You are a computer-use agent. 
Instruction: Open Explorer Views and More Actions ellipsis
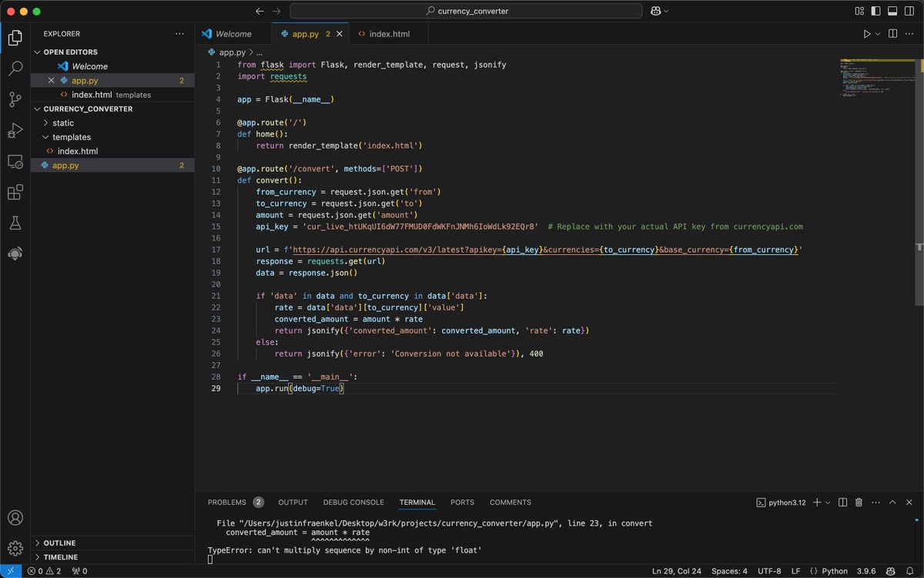(179, 34)
